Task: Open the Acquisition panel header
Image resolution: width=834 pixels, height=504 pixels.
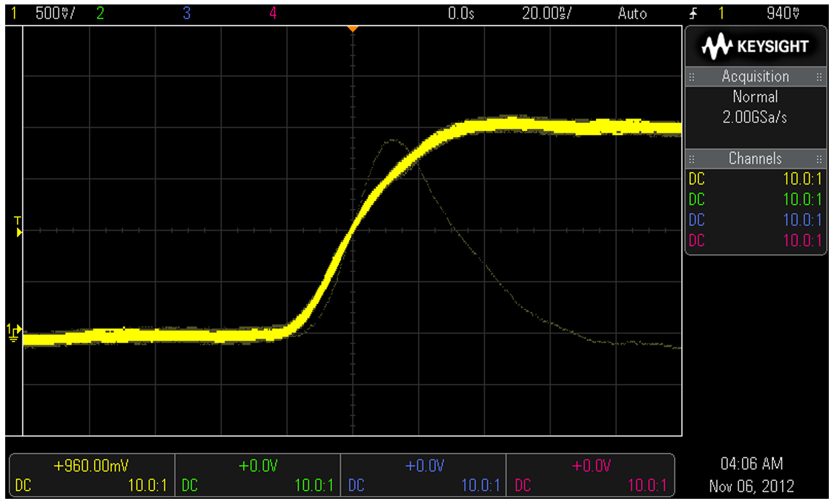Action: pos(755,76)
